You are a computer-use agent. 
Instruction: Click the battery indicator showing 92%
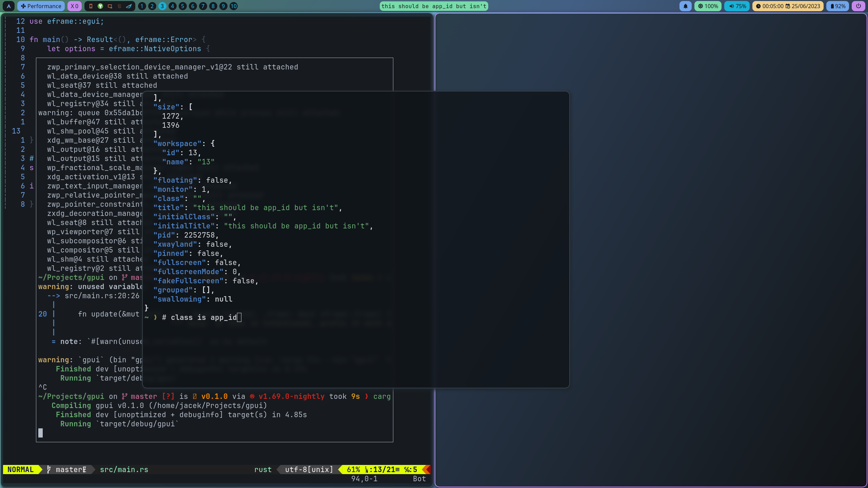click(837, 6)
